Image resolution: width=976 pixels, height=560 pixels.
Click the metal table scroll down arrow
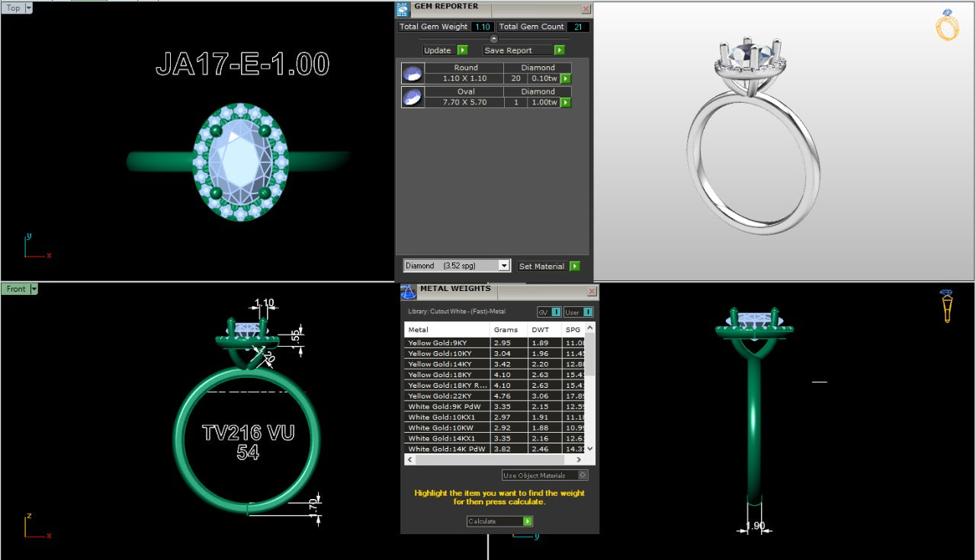(591, 450)
